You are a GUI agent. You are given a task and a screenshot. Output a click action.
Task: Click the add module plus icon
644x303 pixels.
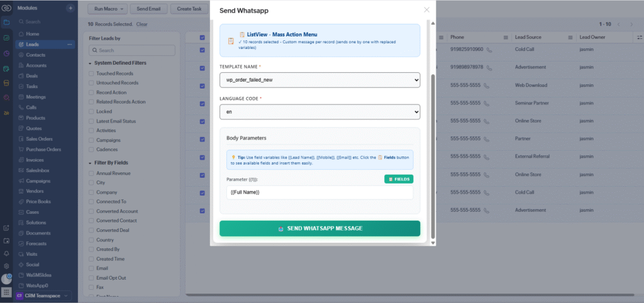click(x=70, y=8)
